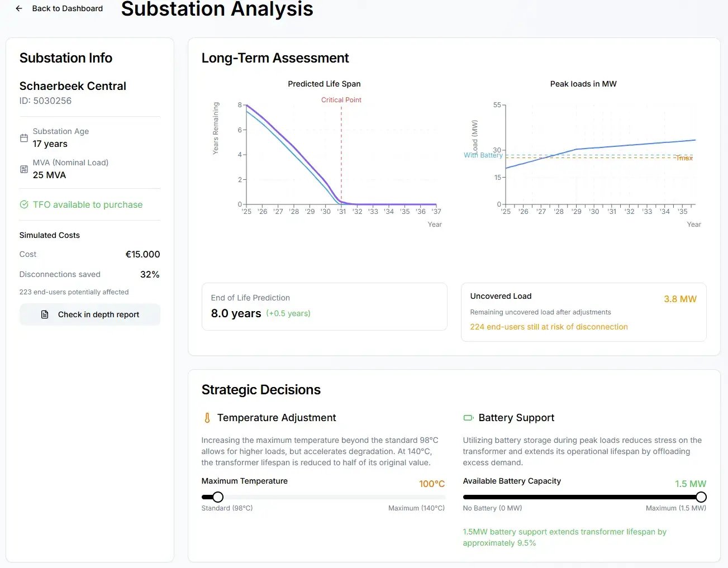Click the battery icon beside Battery Support
728x568 pixels.
pyautogui.click(x=468, y=418)
